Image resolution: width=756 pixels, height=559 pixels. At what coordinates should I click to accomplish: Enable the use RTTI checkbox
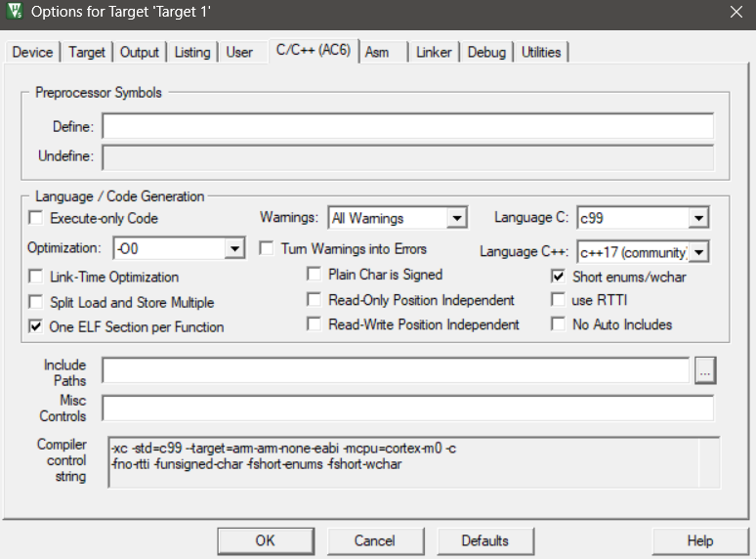(x=559, y=300)
